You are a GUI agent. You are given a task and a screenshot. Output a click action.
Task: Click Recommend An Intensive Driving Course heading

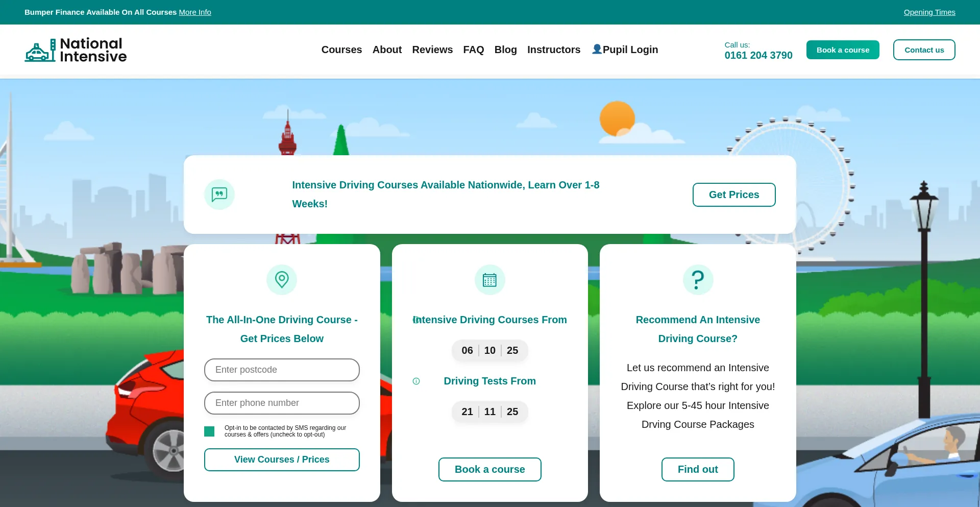click(698, 329)
